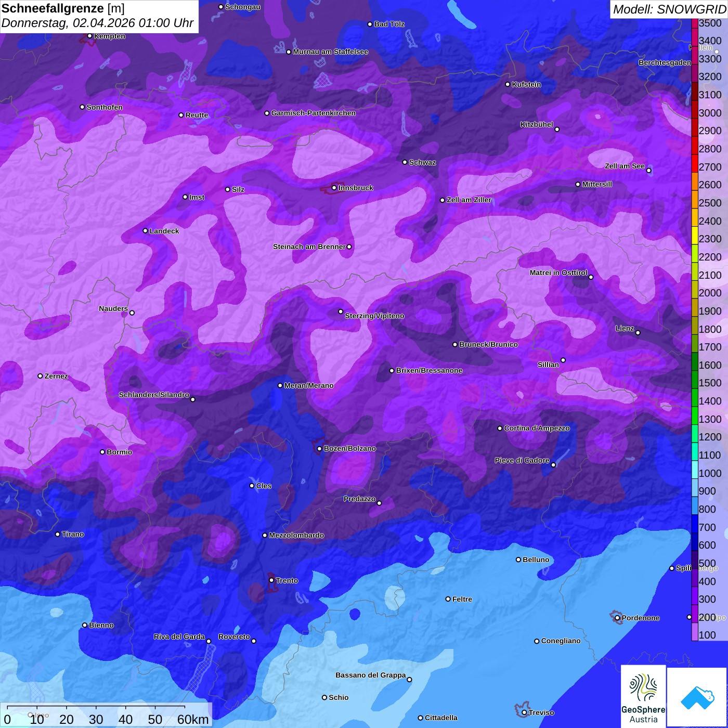Click the Innsbruck city marker dot
Image resolution: width=728 pixels, height=728 pixels.
(x=334, y=188)
